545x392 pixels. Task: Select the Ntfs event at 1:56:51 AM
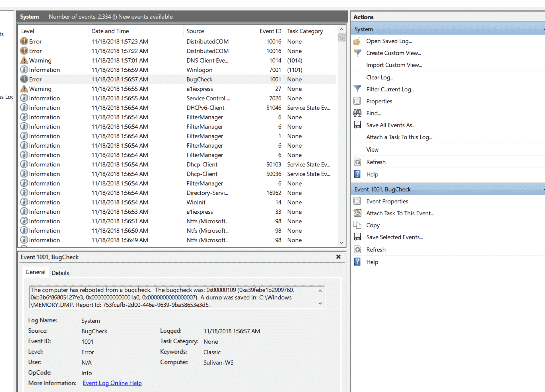[x=178, y=221]
